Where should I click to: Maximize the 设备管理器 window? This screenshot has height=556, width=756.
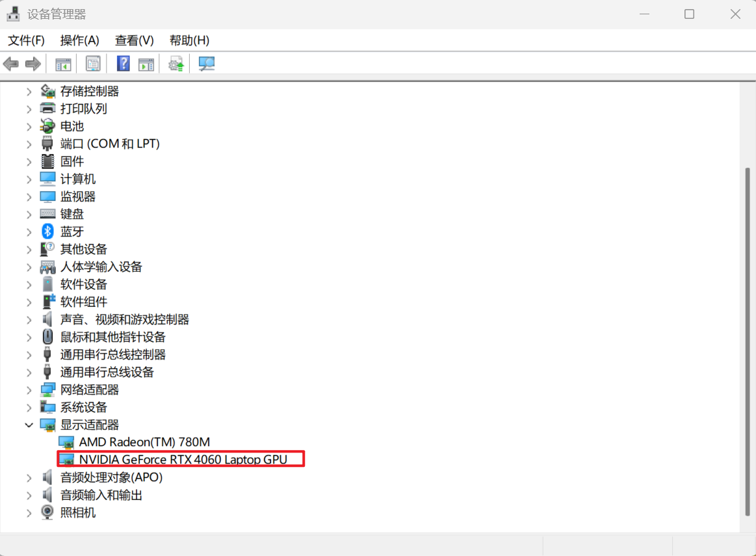coord(690,14)
